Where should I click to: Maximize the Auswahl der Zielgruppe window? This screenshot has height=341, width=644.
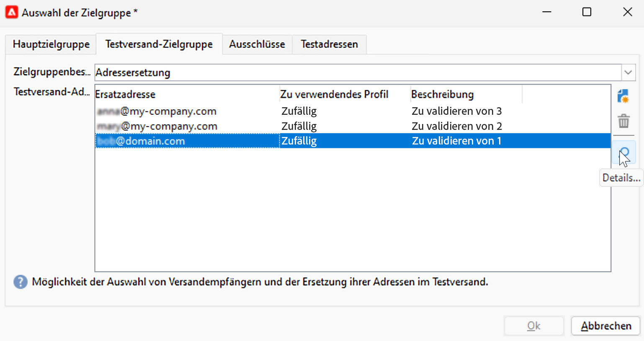[x=587, y=12]
